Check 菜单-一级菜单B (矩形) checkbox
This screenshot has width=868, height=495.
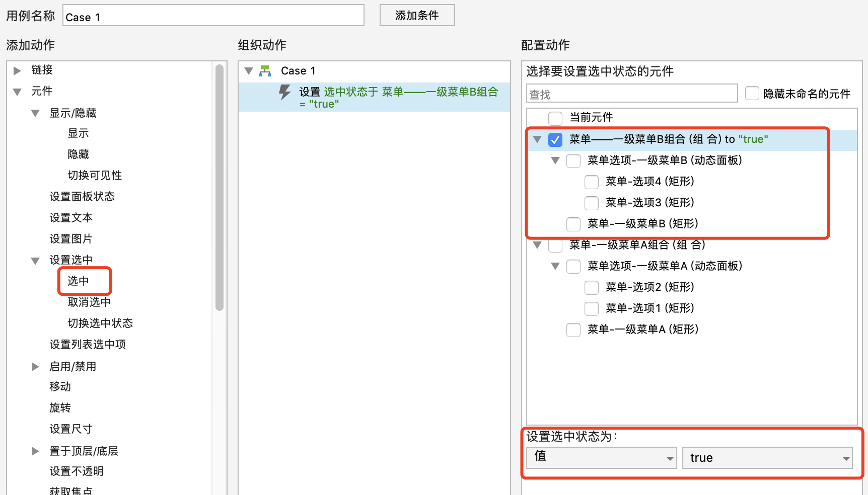(x=573, y=224)
